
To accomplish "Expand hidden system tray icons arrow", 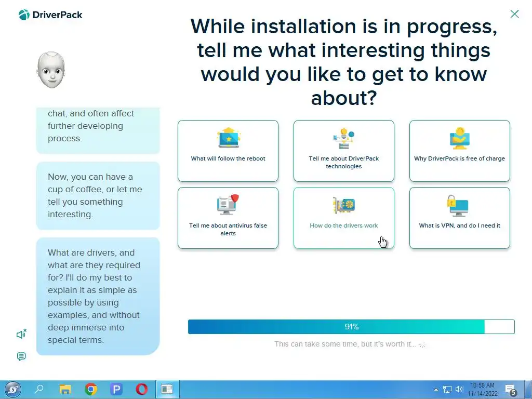I will point(436,390).
